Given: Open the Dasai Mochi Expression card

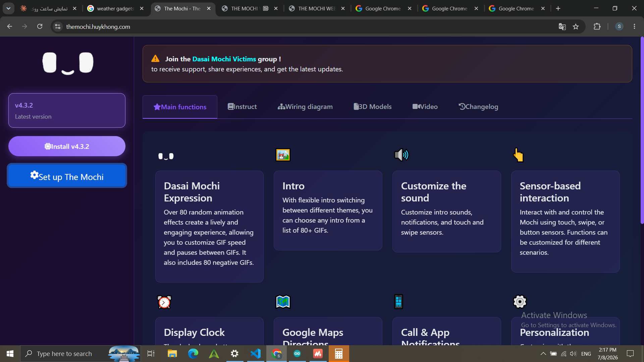Looking at the screenshot, I should coord(209,227).
